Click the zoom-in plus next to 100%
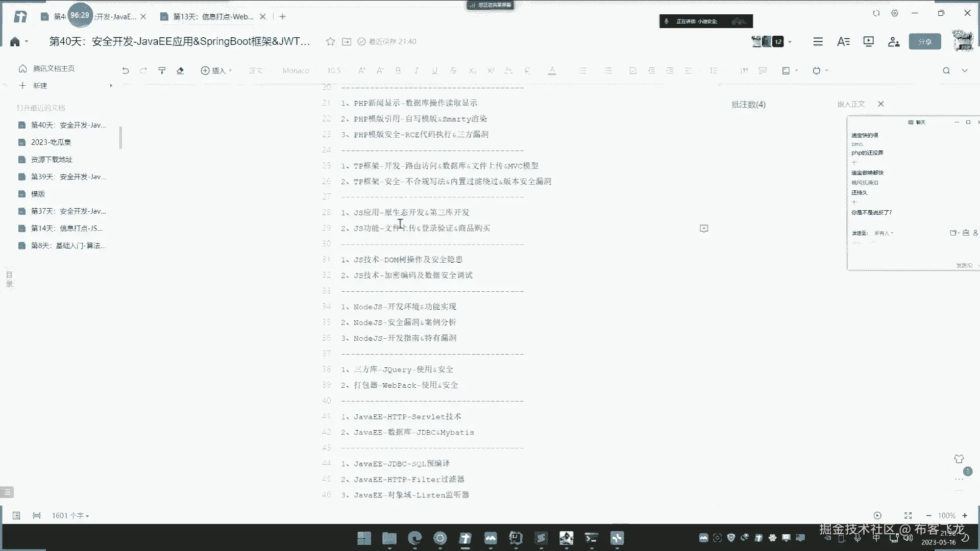The image size is (980, 551). [x=965, y=515]
